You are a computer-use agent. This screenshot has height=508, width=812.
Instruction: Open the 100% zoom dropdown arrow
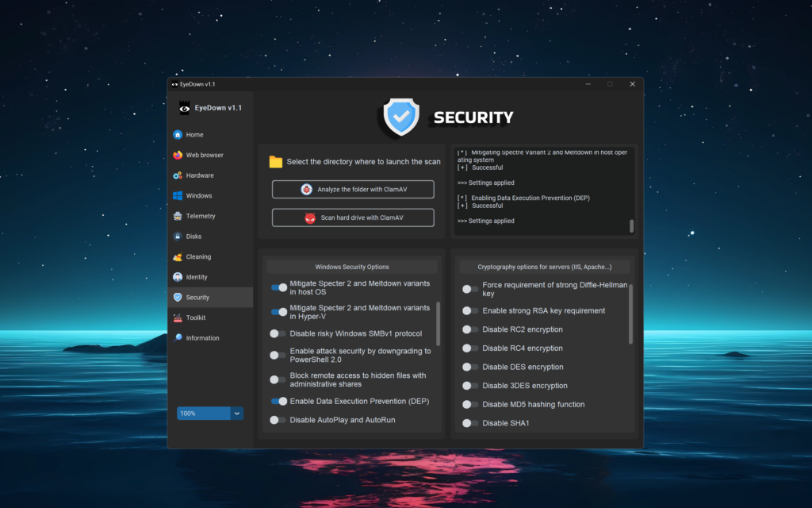(236, 414)
